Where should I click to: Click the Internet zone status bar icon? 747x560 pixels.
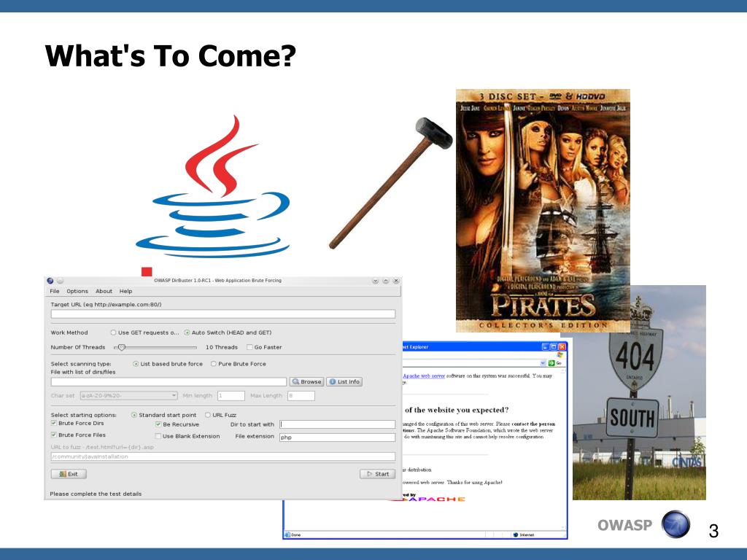(516, 534)
